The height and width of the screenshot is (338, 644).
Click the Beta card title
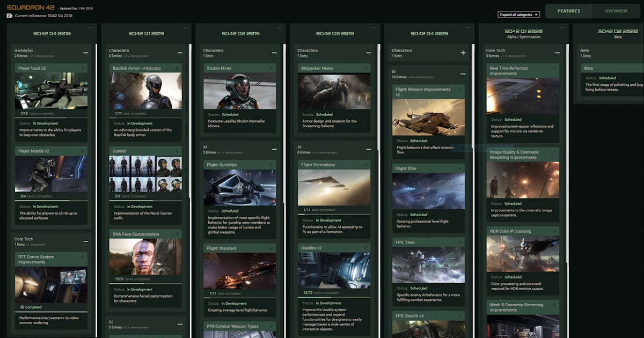pos(589,68)
